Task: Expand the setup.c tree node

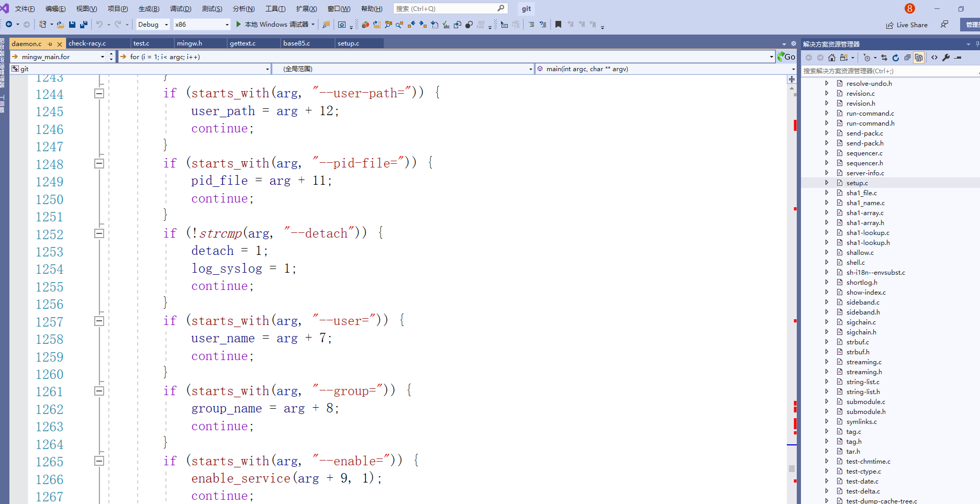Action: pos(827,183)
